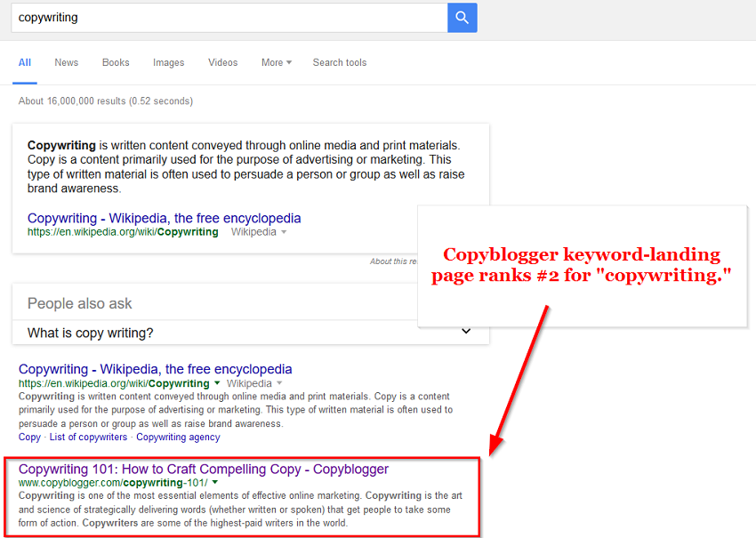
Task: Open Wikipedia dropdown arrow in featured snippet
Action: point(284,232)
